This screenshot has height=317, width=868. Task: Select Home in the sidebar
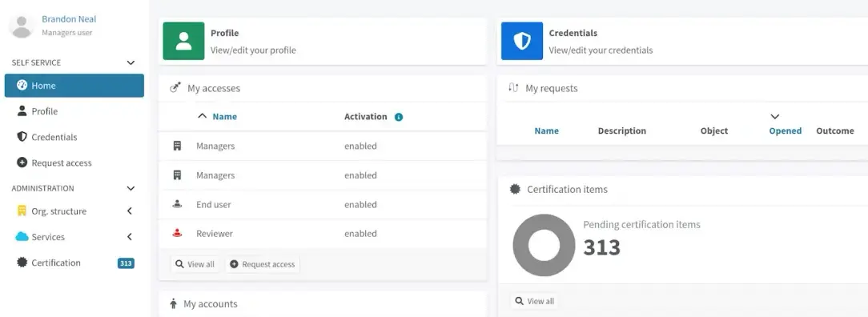(74, 86)
